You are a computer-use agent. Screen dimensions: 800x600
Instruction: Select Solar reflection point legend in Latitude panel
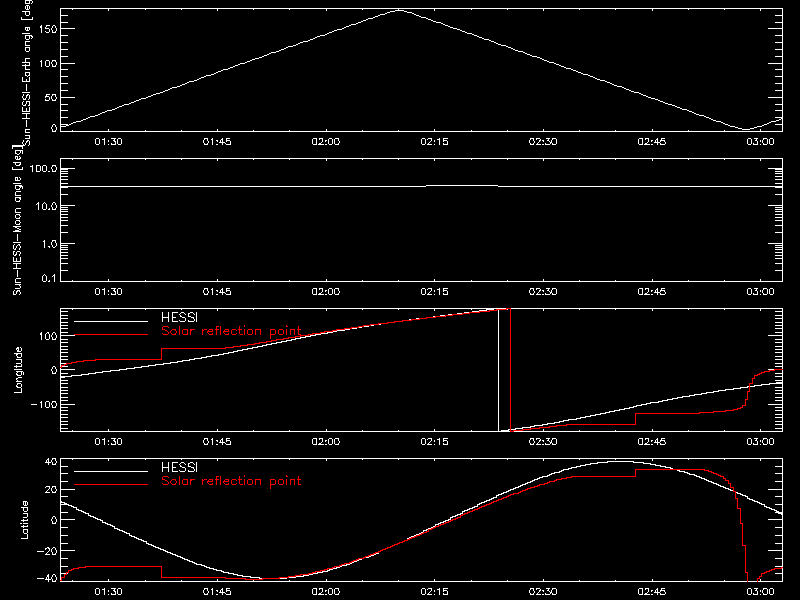pyautogui.click(x=231, y=481)
